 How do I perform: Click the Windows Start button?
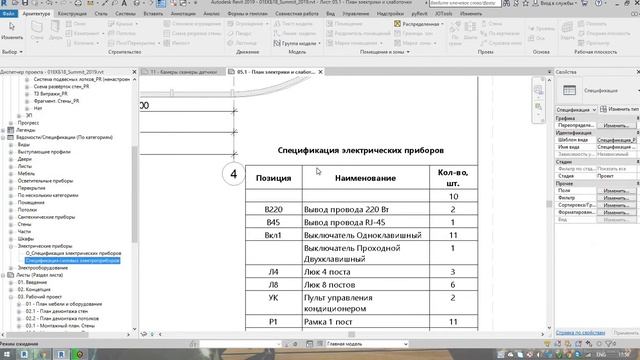pyautogui.click(x=7, y=355)
